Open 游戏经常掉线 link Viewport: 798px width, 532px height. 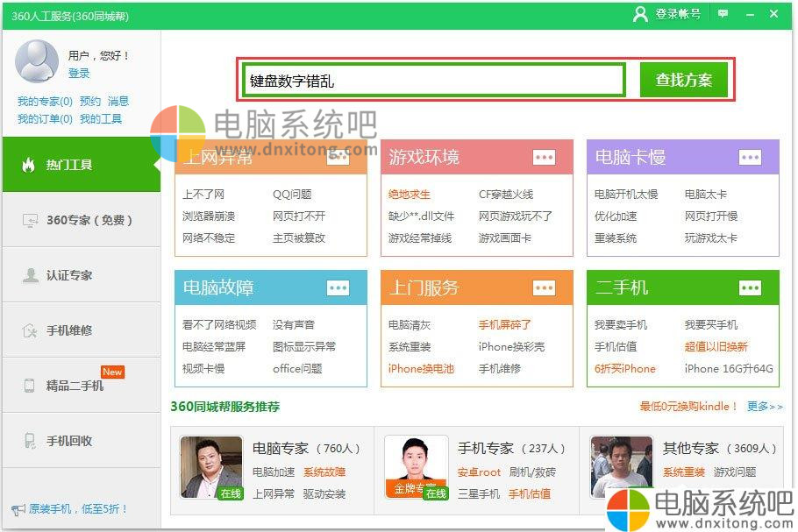click(x=420, y=238)
